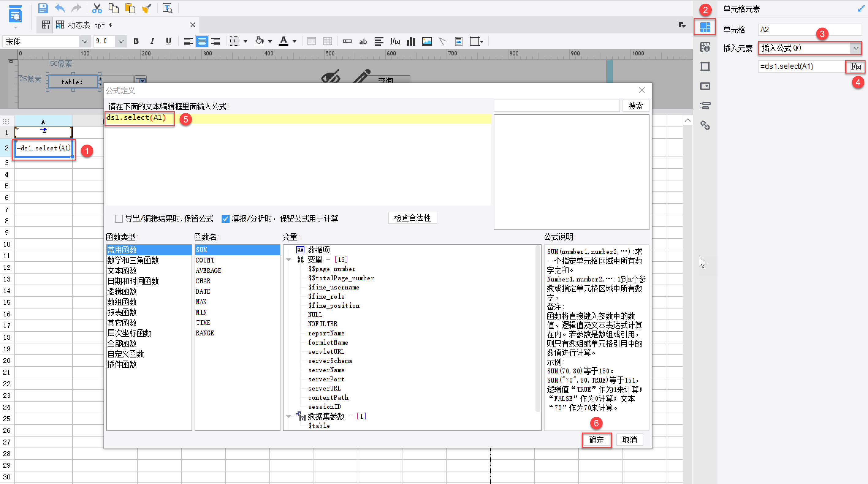Toggle italic formatting button
The image size is (868, 484).
(152, 41)
